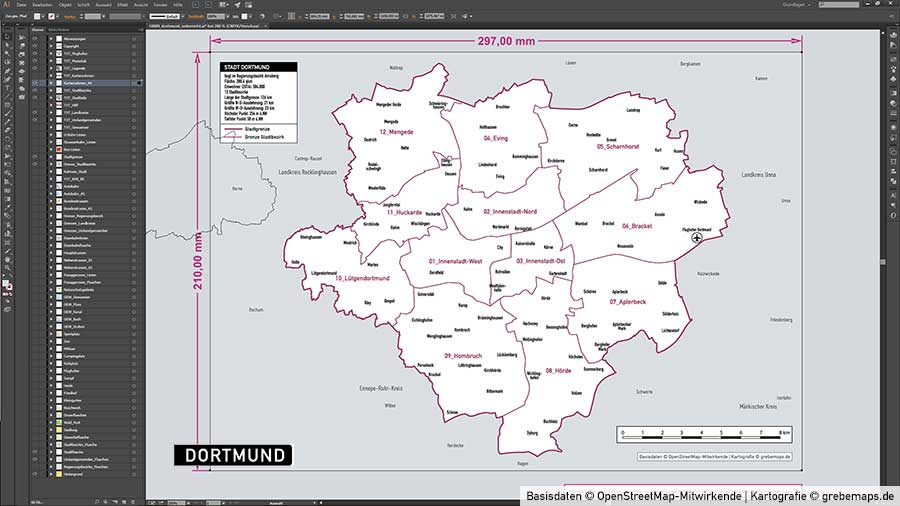Open the Fenster menu

coord(160,5)
